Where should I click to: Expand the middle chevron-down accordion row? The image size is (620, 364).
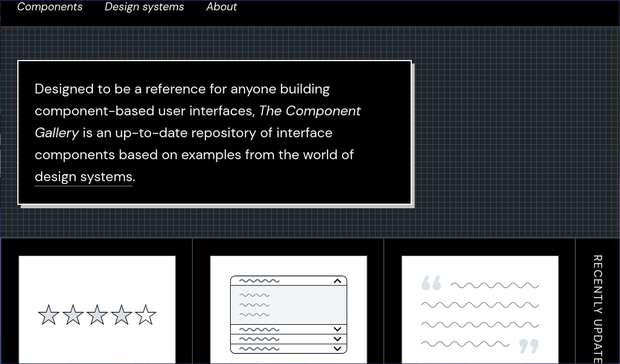[x=337, y=339]
